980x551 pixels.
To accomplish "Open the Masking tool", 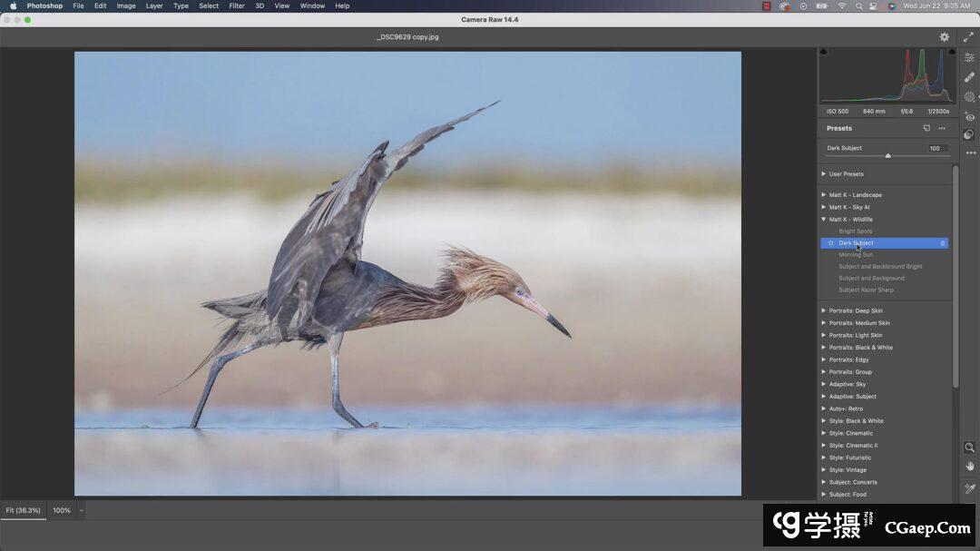I will click(969, 97).
